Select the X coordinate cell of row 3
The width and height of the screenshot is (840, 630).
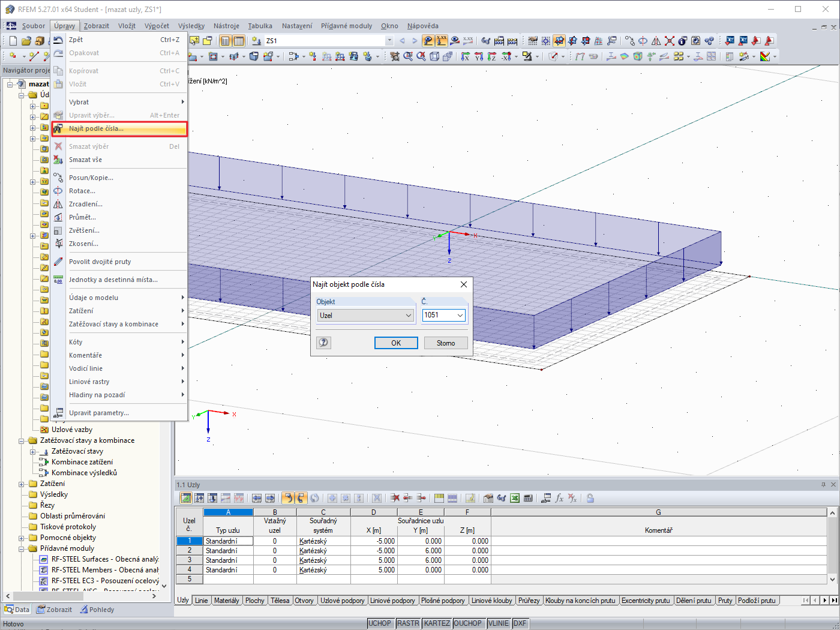[x=373, y=560]
